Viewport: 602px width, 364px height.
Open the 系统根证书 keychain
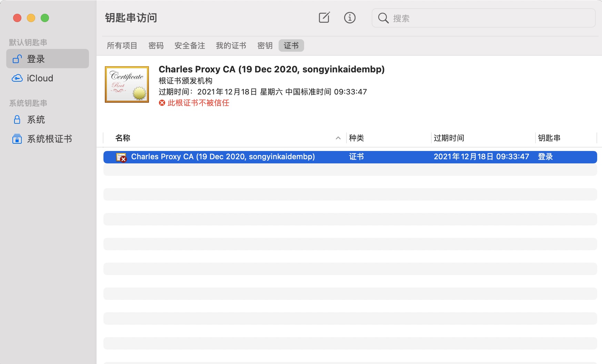[x=48, y=139]
